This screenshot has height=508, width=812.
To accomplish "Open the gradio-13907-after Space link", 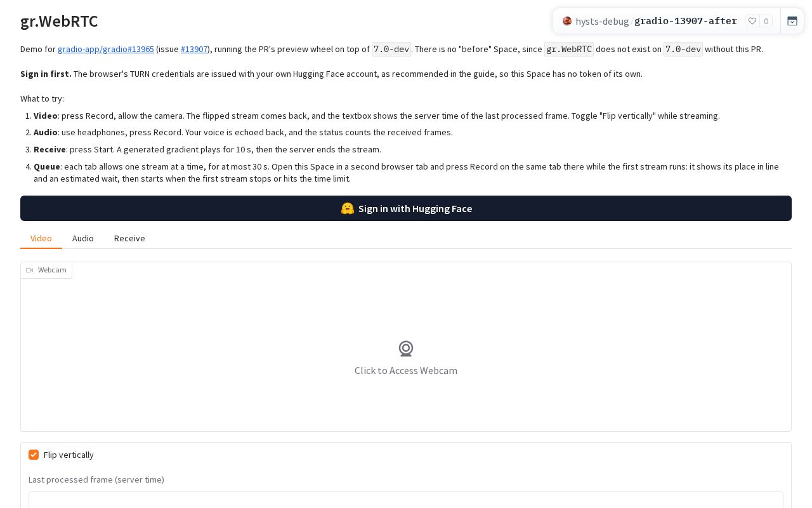I will click(686, 21).
